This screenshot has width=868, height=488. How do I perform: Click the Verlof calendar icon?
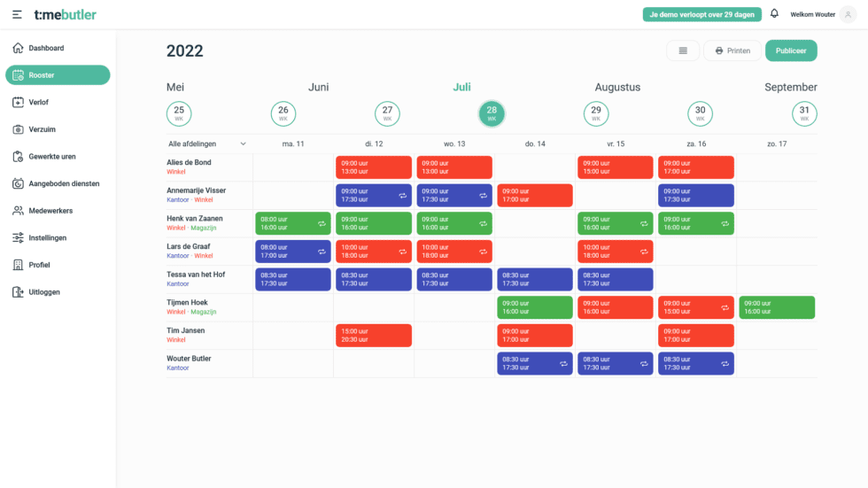point(18,103)
